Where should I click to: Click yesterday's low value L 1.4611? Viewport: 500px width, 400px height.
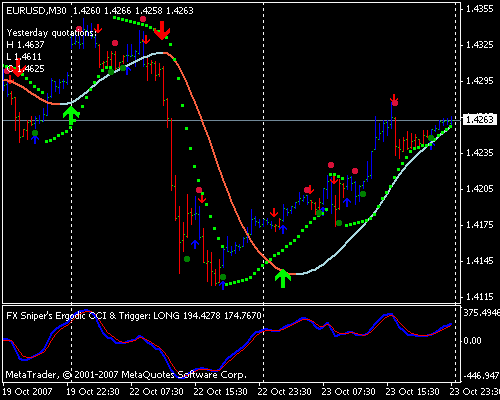(24, 56)
